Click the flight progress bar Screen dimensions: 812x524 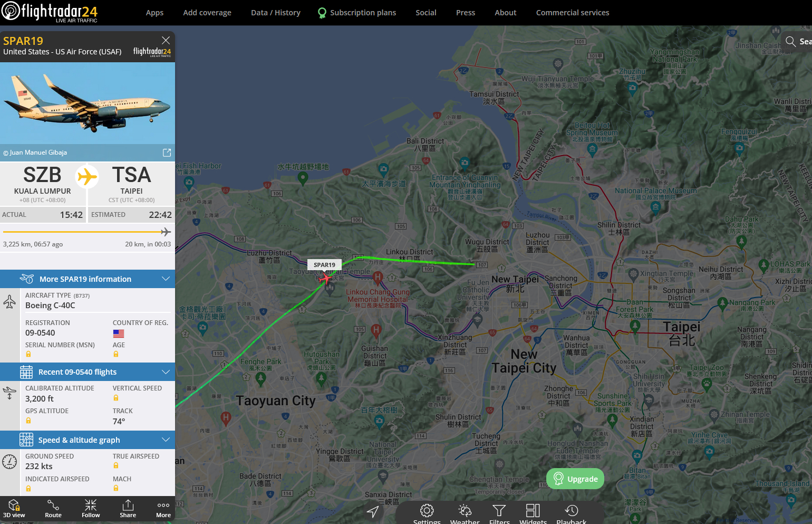click(x=87, y=232)
